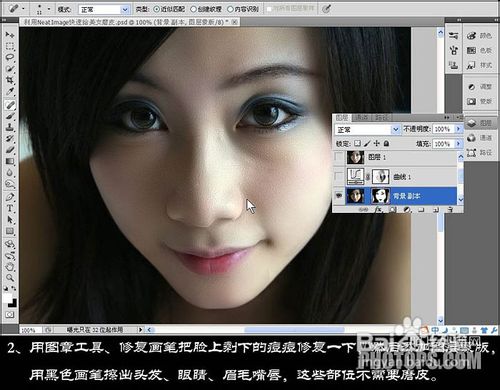
Task: Toggle lock transparent pixels in Layers panel
Action: tap(357, 143)
